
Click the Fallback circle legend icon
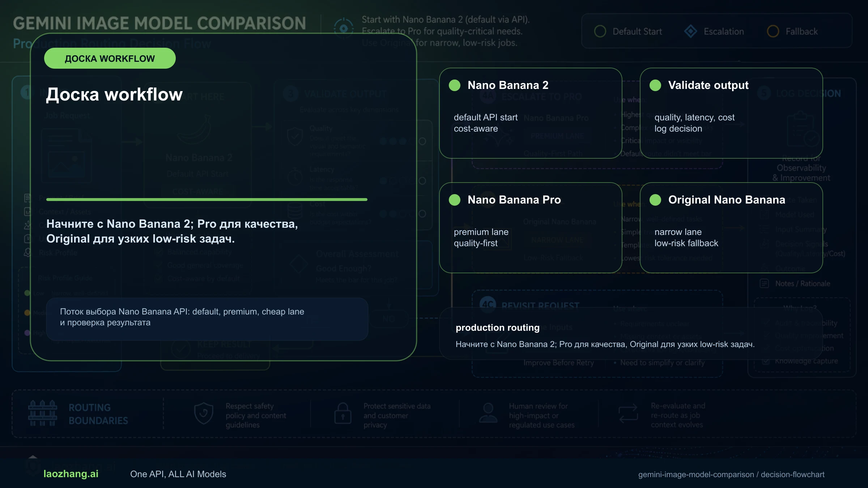773,31
